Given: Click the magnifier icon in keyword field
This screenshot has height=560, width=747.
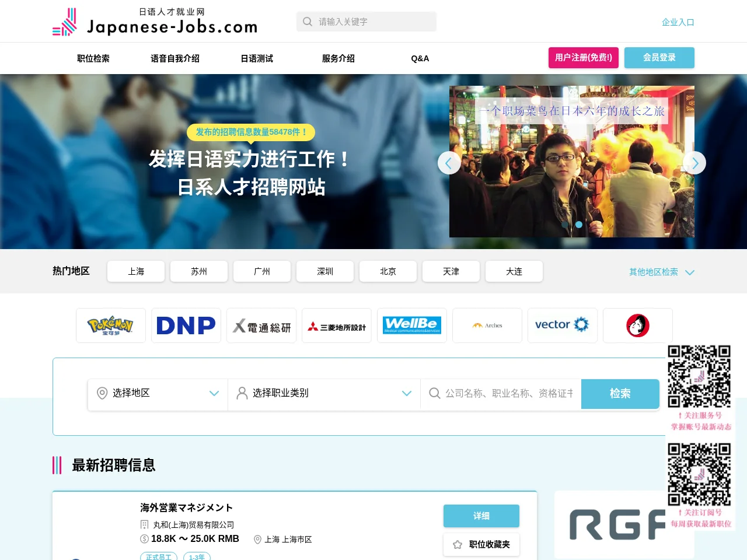Looking at the screenshot, I should coord(435,393).
